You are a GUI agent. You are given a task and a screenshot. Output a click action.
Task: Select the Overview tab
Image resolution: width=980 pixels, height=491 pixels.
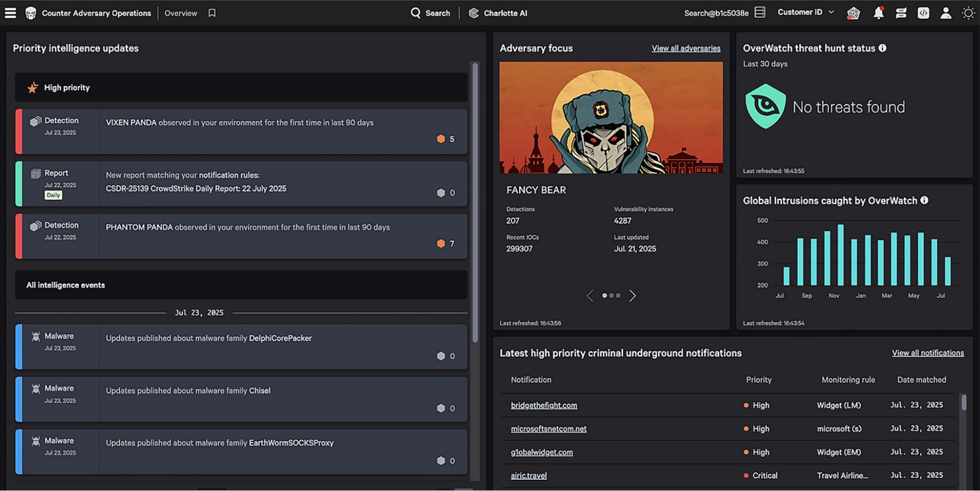tap(181, 13)
